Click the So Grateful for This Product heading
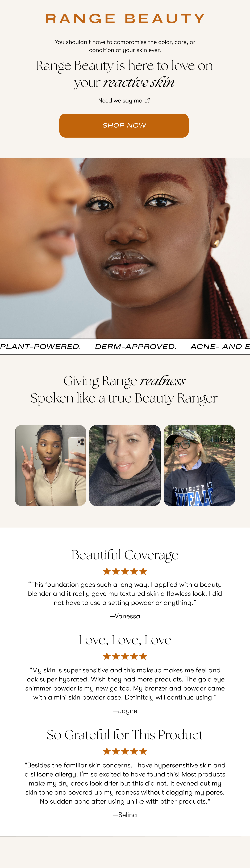 [125, 735]
